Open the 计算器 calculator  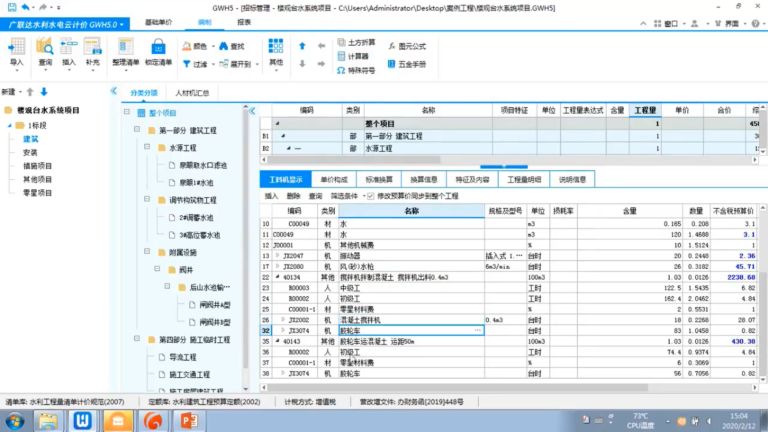pyautogui.click(x=353, y=56)
